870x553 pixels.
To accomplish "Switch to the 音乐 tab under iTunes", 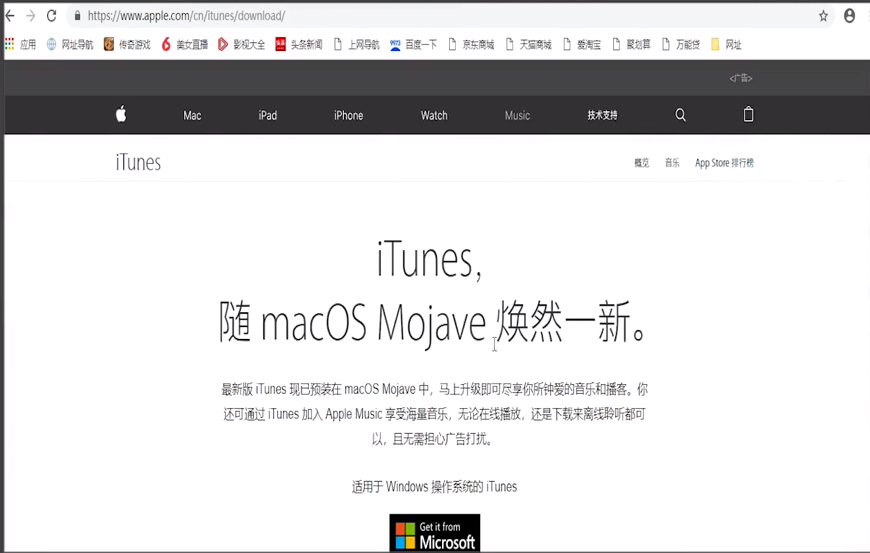I will (672, 163).
